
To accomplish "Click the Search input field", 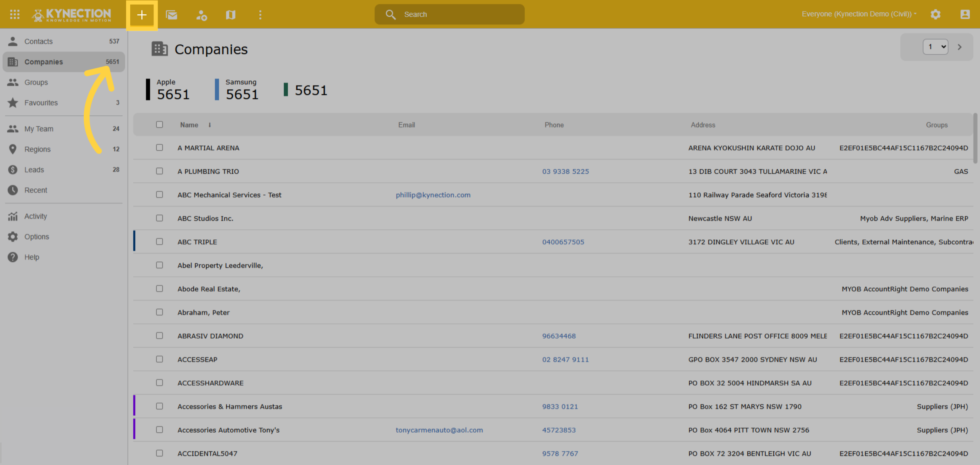I will (x=450, y=14).
